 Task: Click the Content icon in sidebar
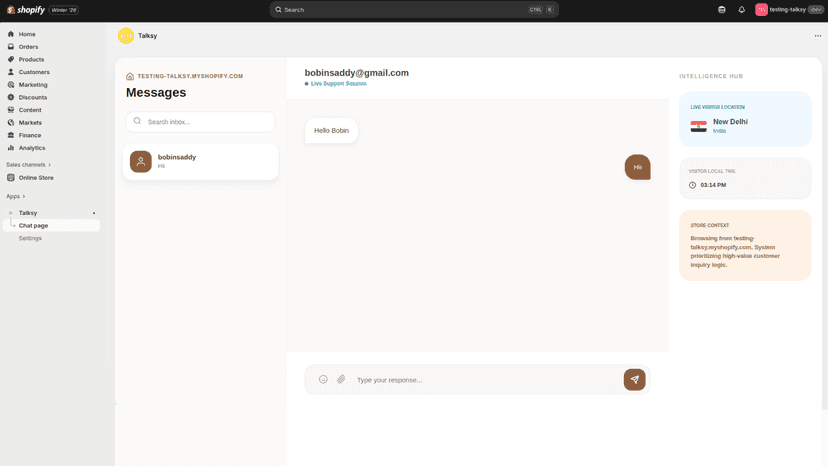click(11, 110)
